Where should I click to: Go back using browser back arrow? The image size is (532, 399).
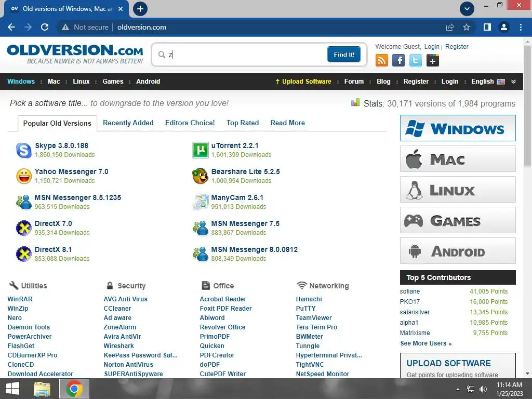click(11, 27)
